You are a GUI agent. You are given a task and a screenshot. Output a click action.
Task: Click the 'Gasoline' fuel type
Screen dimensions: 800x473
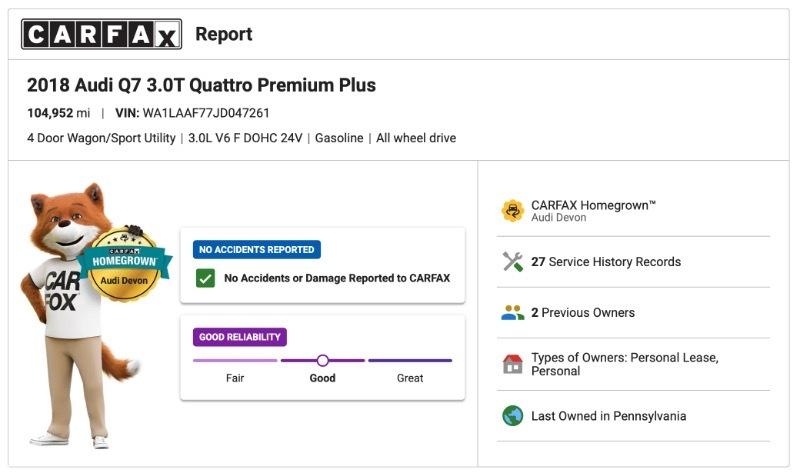[x=339, y=138]
